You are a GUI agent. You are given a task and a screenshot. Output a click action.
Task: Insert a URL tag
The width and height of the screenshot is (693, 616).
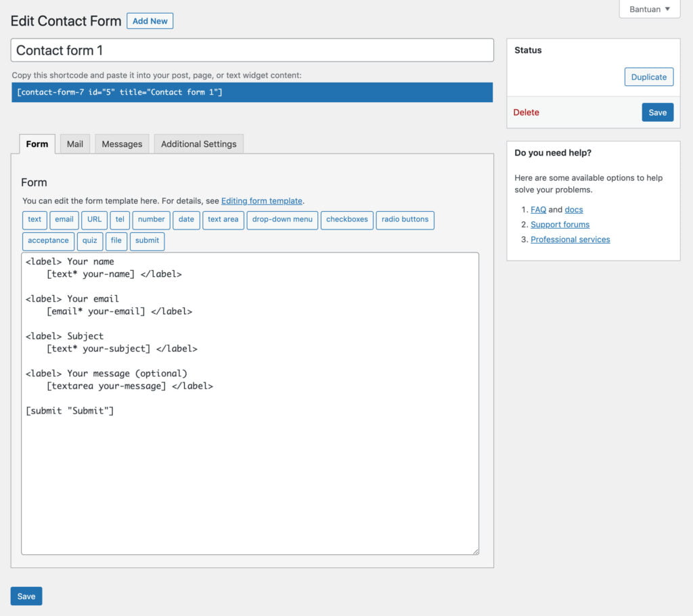click(x=94, y=220)
